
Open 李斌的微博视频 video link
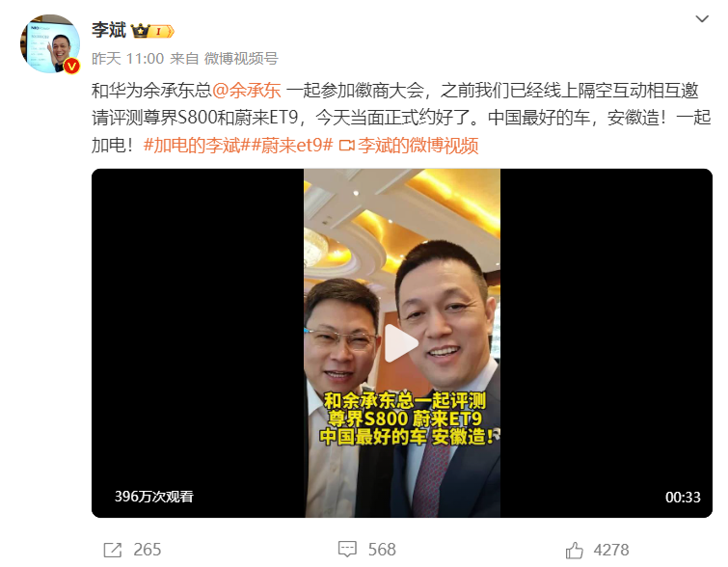418,146
